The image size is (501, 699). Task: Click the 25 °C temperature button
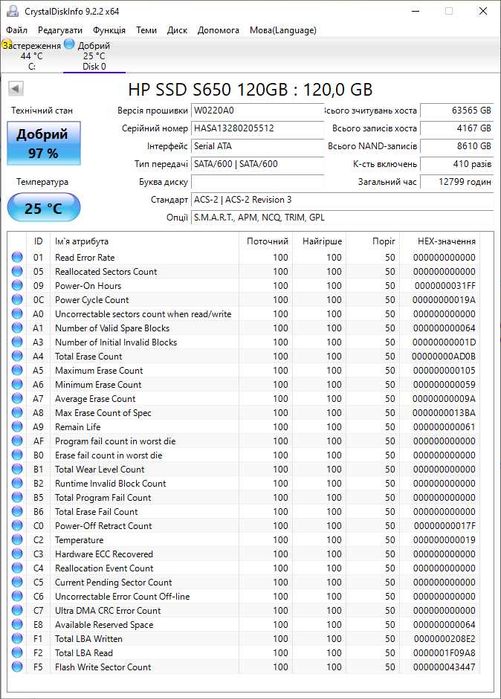(43, 208)
